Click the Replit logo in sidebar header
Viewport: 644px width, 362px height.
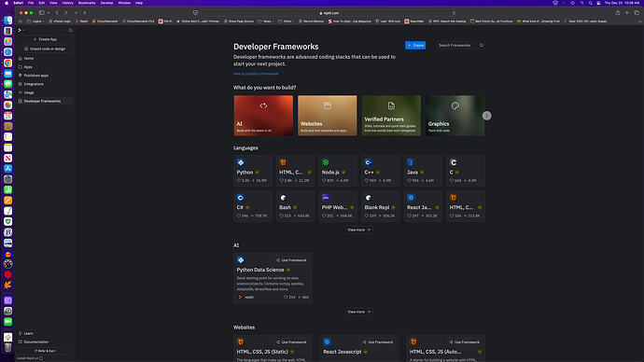(20, 30)
